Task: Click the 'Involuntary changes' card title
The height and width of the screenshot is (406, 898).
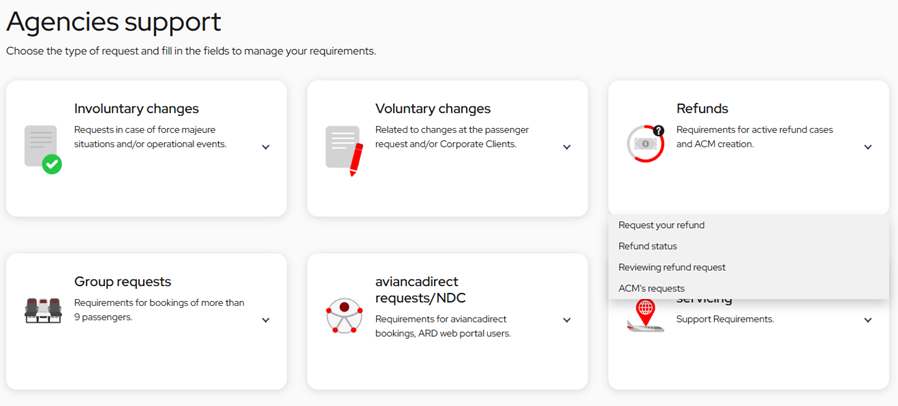Action: click(x=136, y=108)
